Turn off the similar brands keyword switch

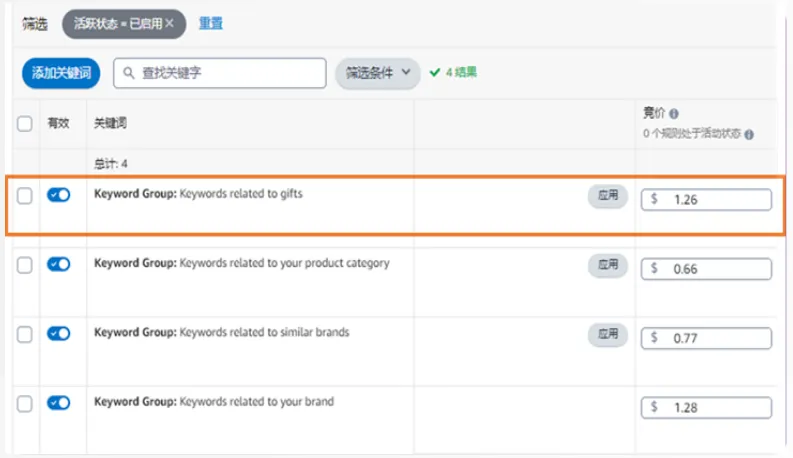tap(58, 334)
